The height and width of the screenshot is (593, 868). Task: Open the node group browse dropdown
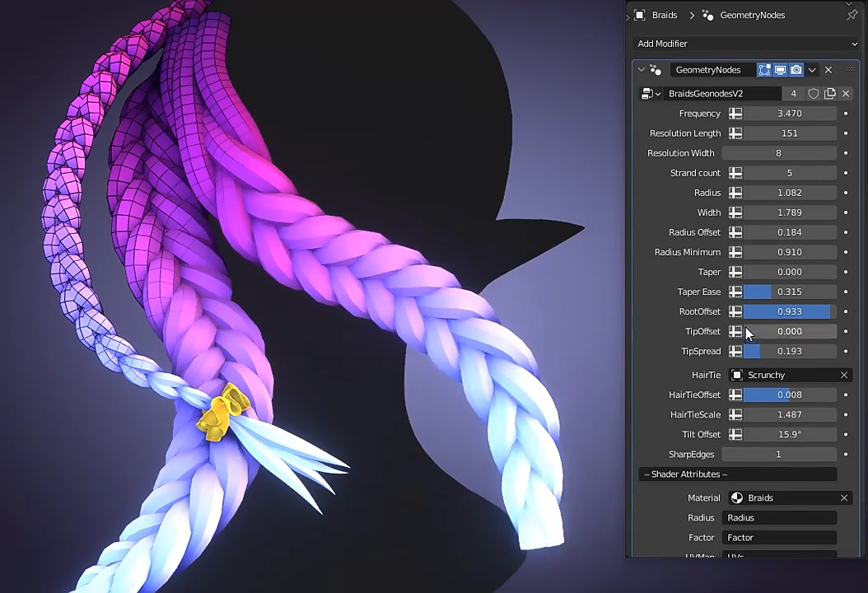[651, 94]
